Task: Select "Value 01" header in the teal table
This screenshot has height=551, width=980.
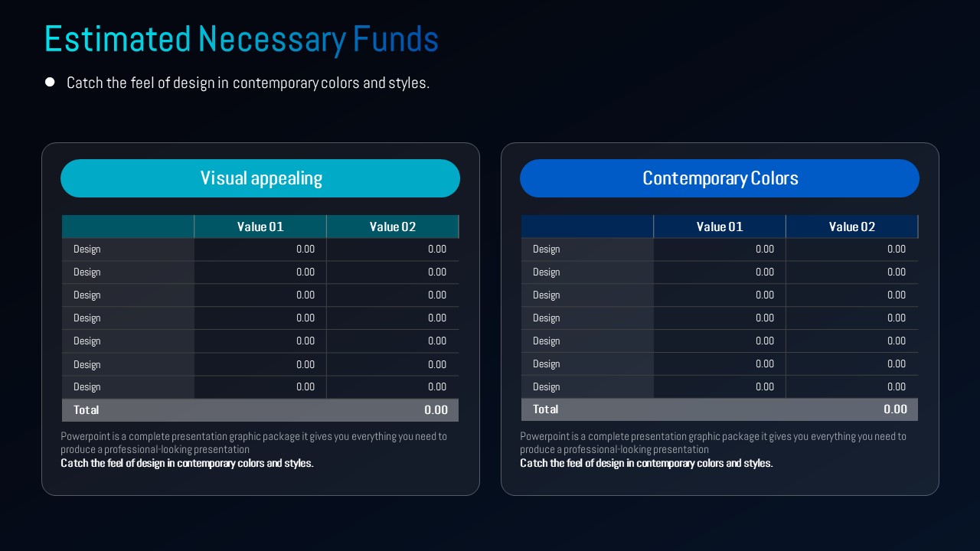Action: click(260, 227)
